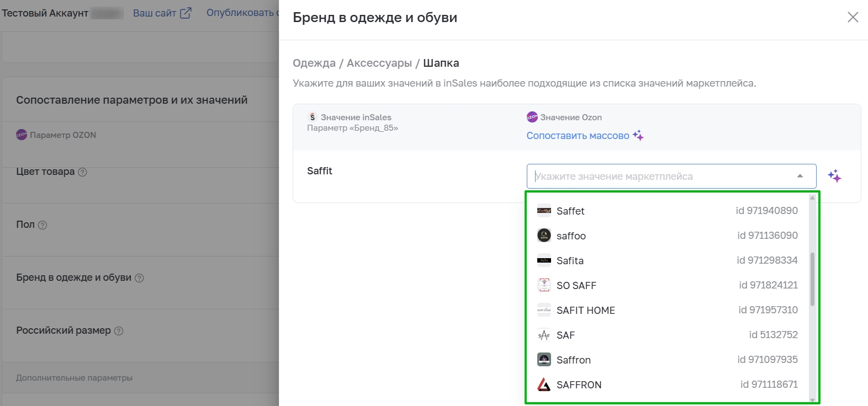Click the Safita brand logo icon
868x406 pixels.
click(544, 260)
